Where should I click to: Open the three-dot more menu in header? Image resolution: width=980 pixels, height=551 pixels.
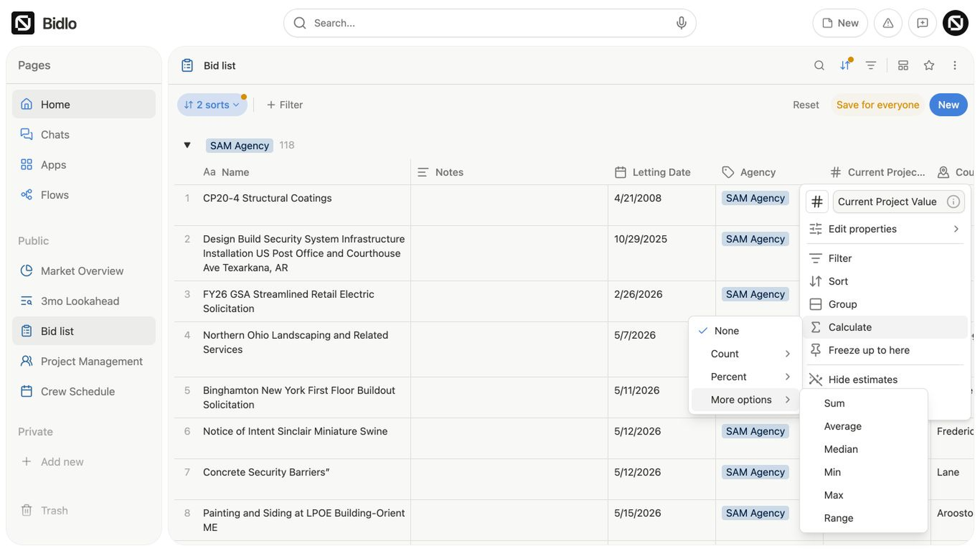tap(955, 65)
